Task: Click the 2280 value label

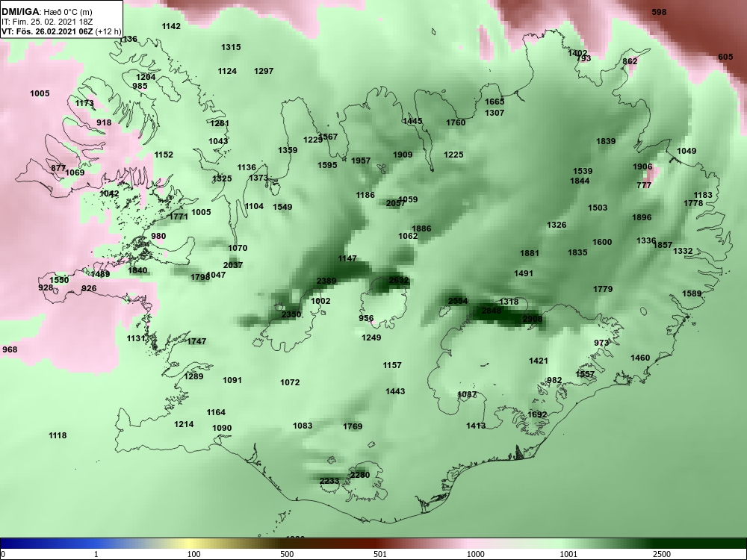Action: 360,476
